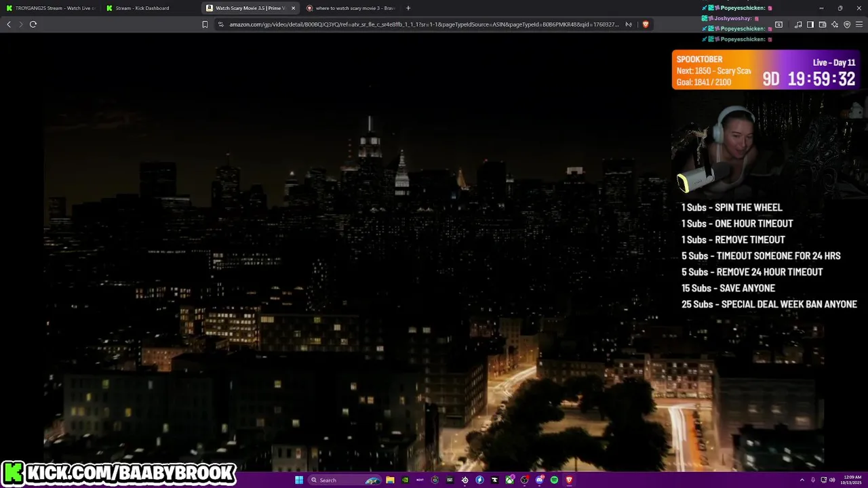The height and width of the screenshot is (488, 868).
Task: Click "Live - Day 11" label
Action: [x=834, y=62]
